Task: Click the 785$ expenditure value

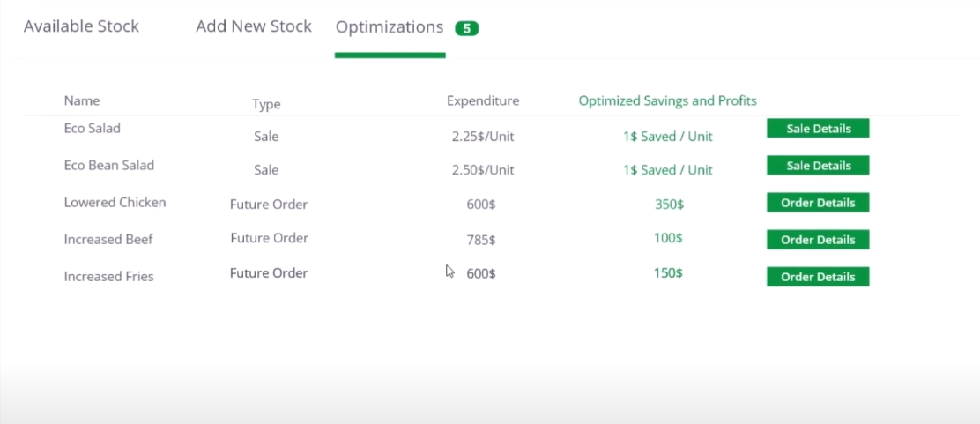Action: tap(480, 240)
